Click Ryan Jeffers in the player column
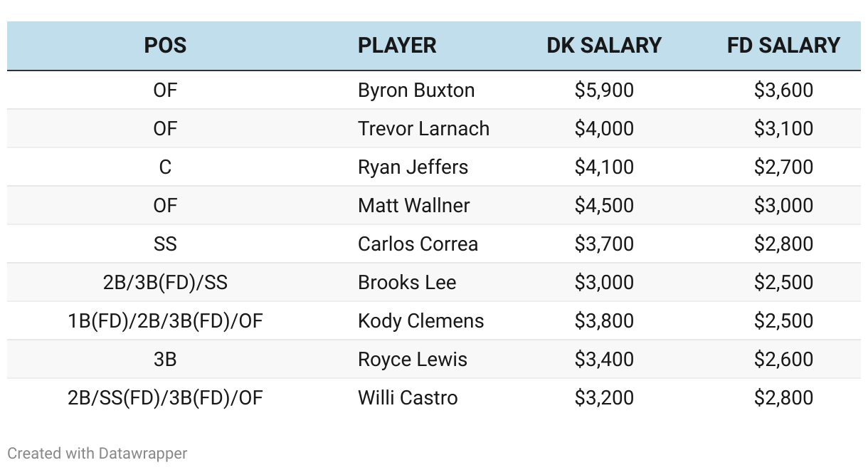The image size is (868, 470). pyautogui.click(x=413, y=167)
